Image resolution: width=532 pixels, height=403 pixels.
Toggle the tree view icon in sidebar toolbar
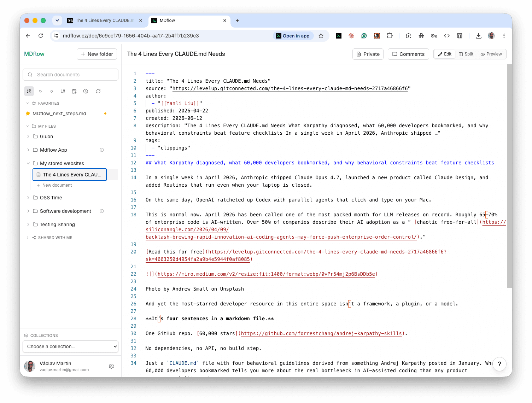29,91
